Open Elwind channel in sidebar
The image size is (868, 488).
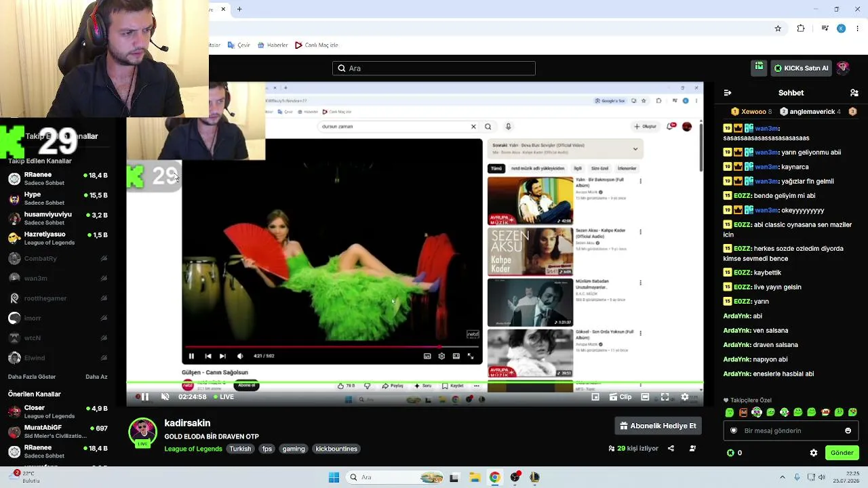[58, 358]
